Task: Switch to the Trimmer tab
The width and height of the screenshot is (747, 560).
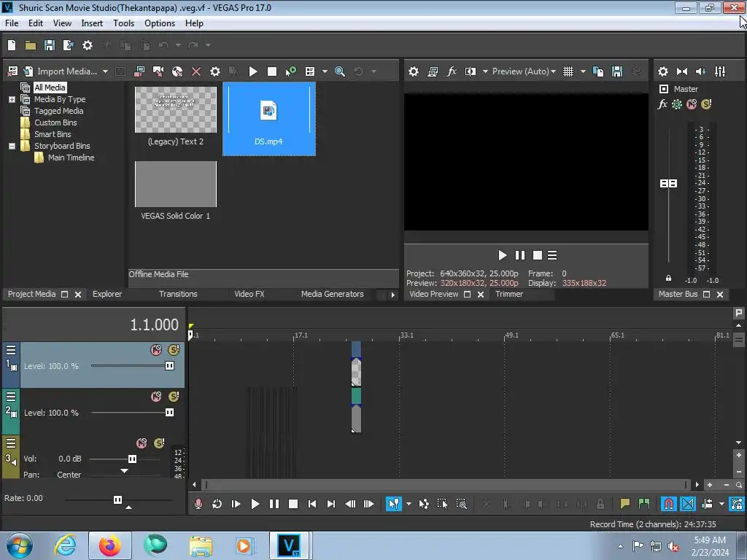Action: click(508, 295)
